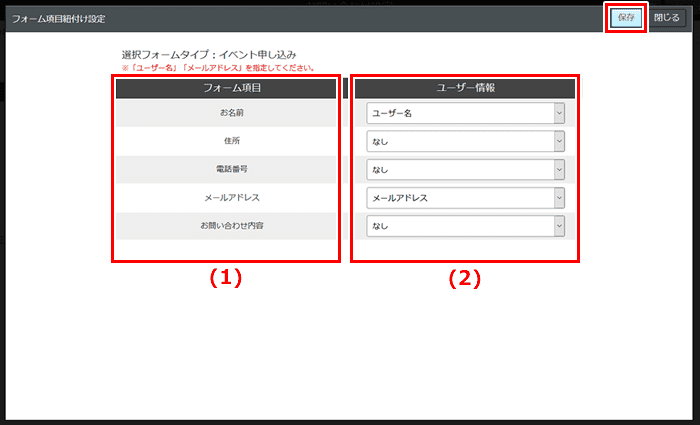Click the フォーム項目紐付け設定 dialog title
This screenshot has height=425, width=700.
tap(58, 19)
